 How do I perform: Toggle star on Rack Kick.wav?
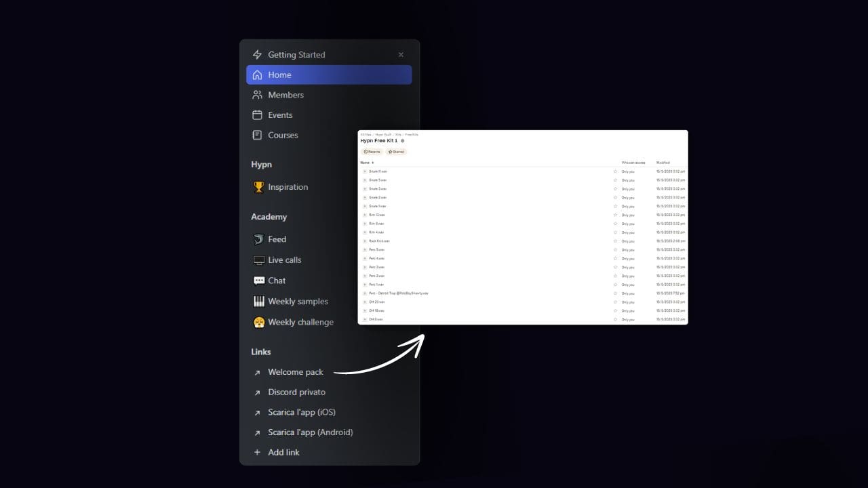tap(615, 241)
